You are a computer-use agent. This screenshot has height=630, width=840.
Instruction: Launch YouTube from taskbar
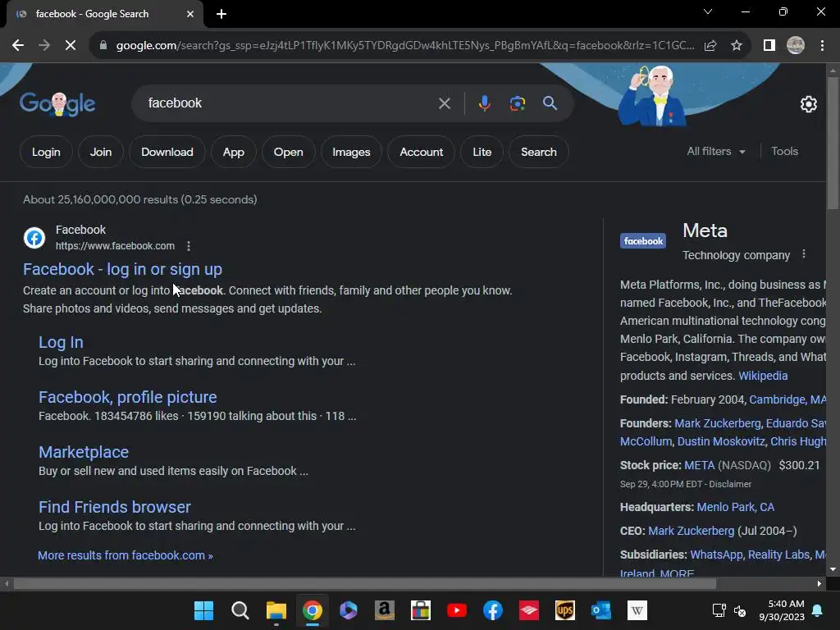(457, 610)
